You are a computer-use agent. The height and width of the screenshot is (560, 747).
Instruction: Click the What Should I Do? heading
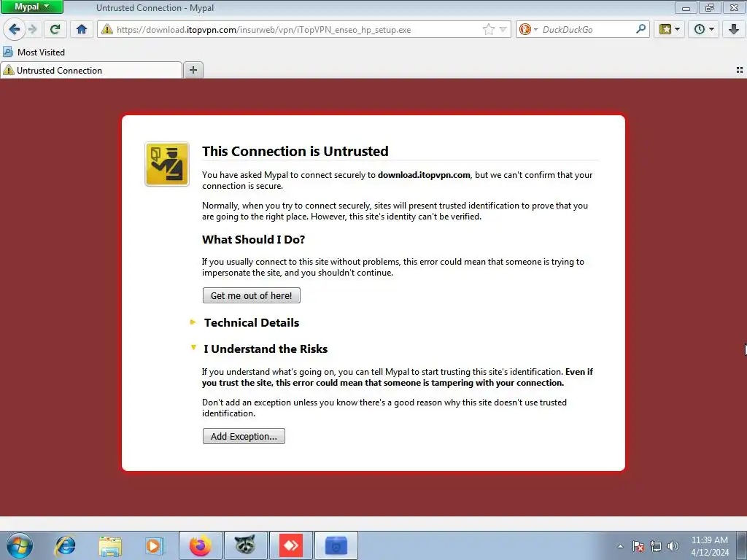pyautogui.click(x=253, y=239)
